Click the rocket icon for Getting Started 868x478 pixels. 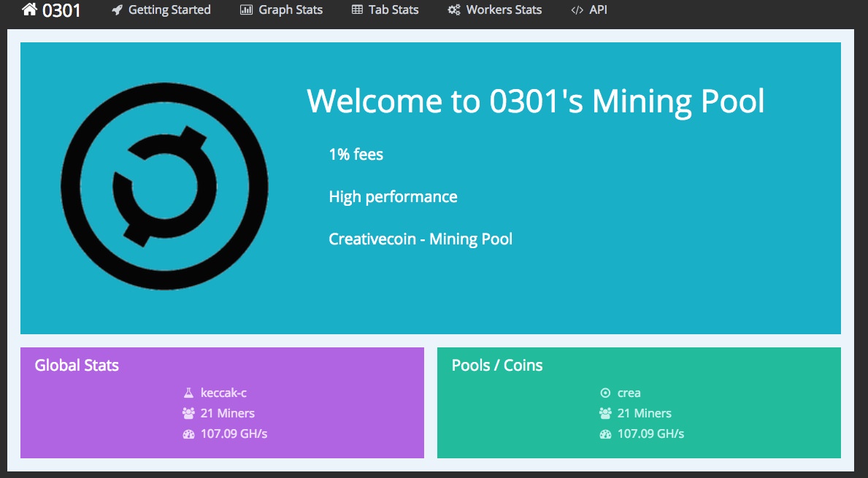point(117,10)
